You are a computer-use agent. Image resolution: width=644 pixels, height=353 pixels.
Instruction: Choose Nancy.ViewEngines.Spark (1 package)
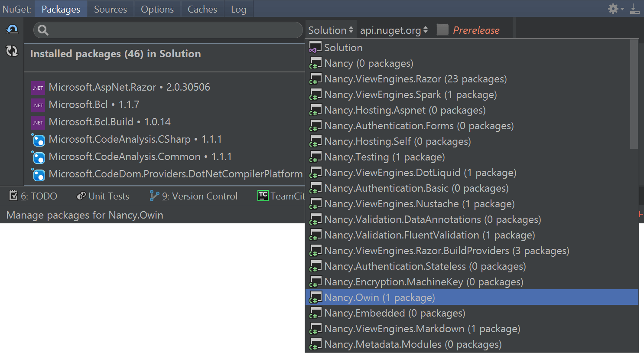click(468, 95)
